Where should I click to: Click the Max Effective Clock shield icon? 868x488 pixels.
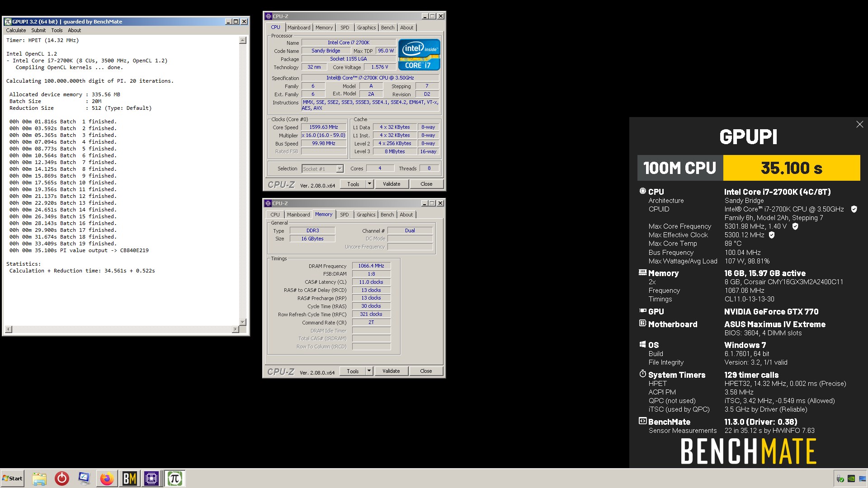[x=772, y=235]
